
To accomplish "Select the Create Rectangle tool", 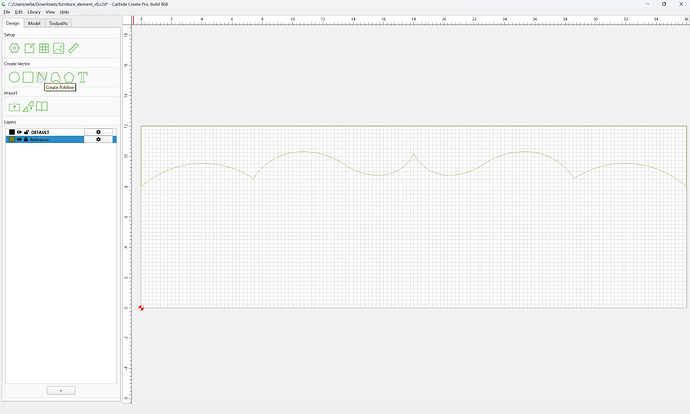I will 28,77.
